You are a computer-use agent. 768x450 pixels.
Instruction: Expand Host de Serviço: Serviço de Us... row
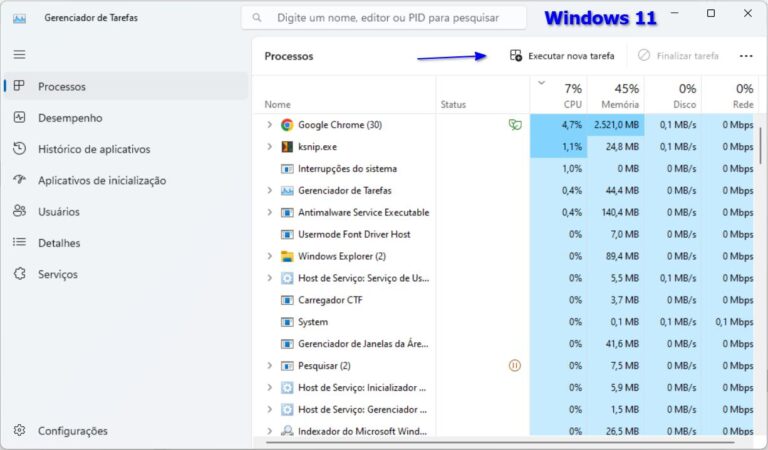click(x=269, y=278)
